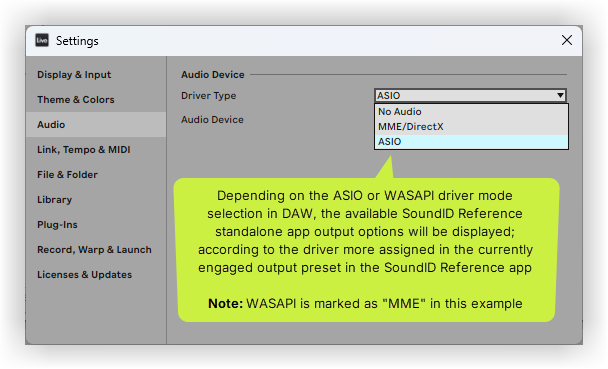Click the Driver Type label
608x369 pixels.
click(209, 96)
